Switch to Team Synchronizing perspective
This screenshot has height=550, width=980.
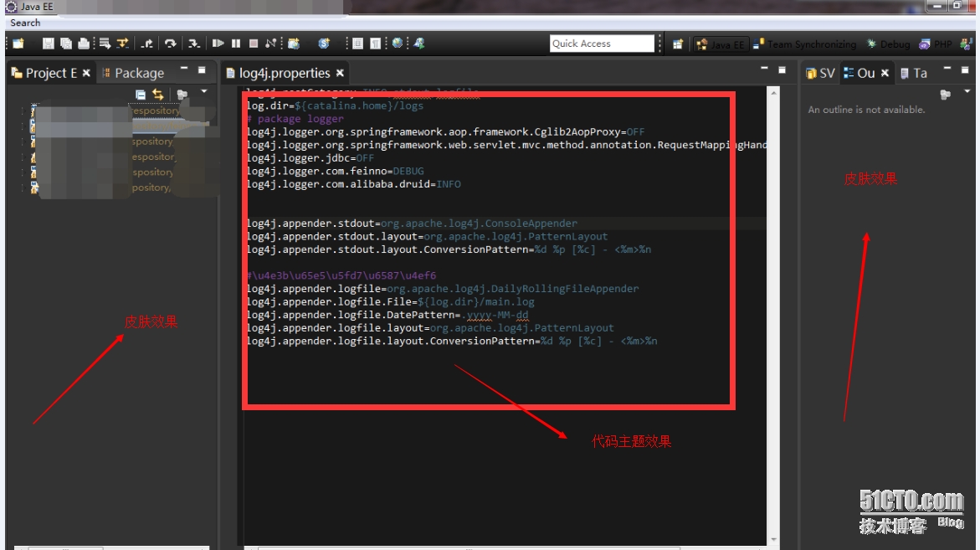coord(805,44)
